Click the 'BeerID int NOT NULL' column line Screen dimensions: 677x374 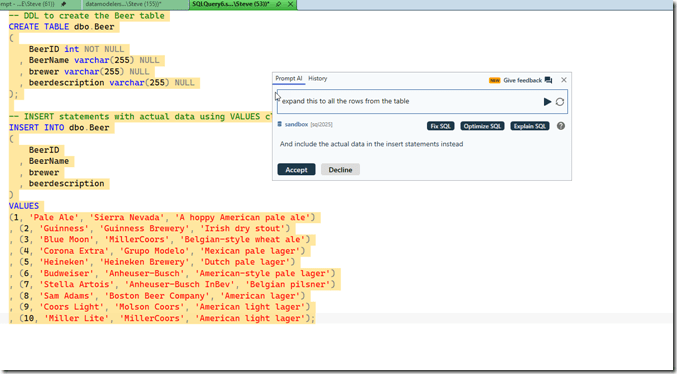pos(76,49)
